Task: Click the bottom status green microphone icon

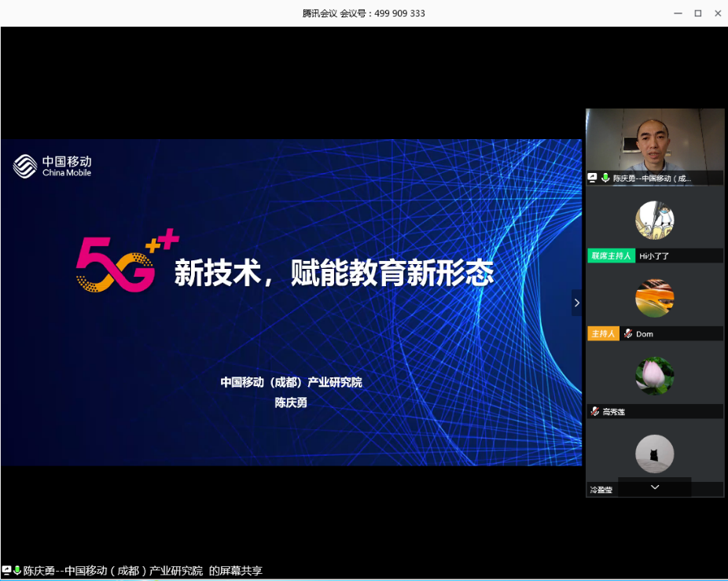Action: (x=17, y=570)
